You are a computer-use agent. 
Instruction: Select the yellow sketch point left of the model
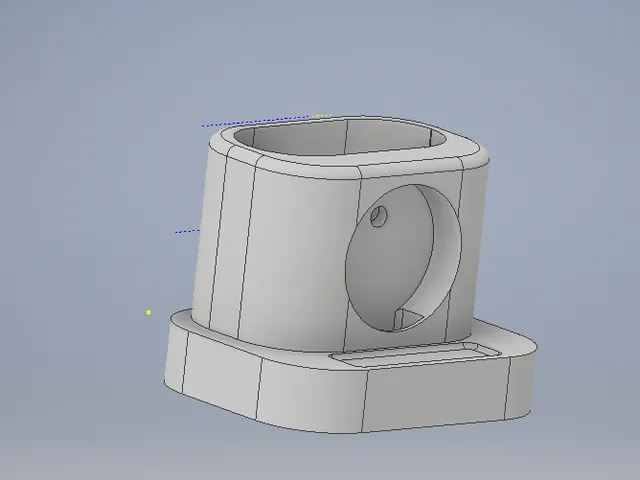pos(149,312)
